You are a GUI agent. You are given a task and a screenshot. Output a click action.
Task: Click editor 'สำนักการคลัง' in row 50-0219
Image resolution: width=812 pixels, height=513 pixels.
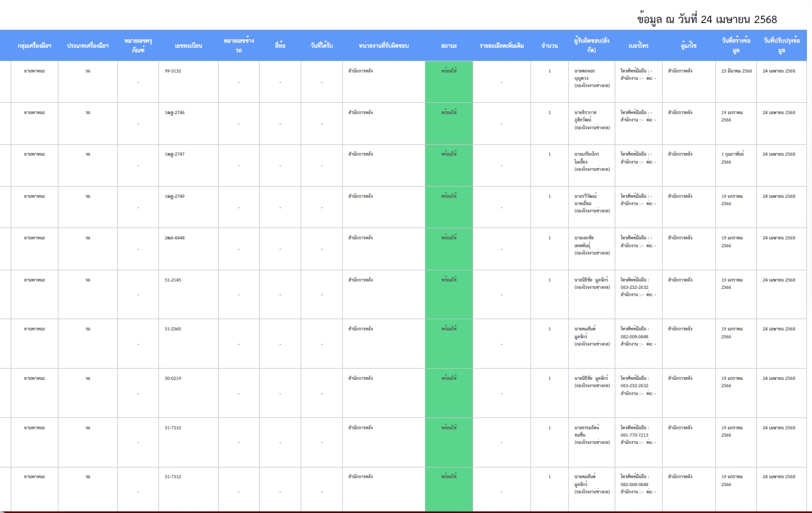(x=680, y=378)
